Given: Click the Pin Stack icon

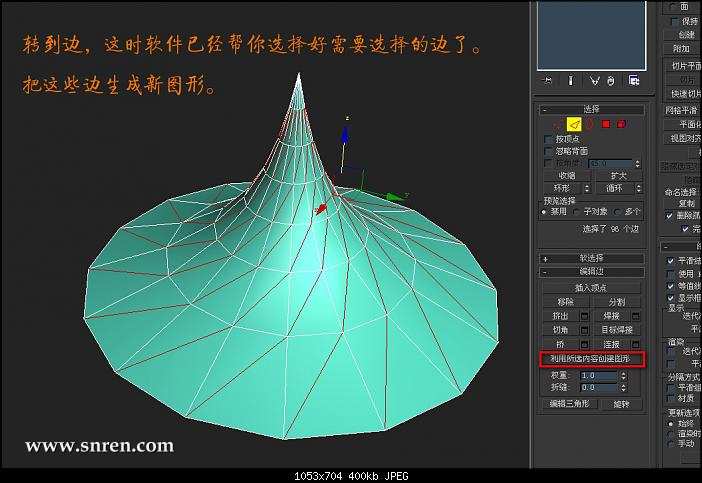Looking at the screenshot, I should [x=548, y=81].
